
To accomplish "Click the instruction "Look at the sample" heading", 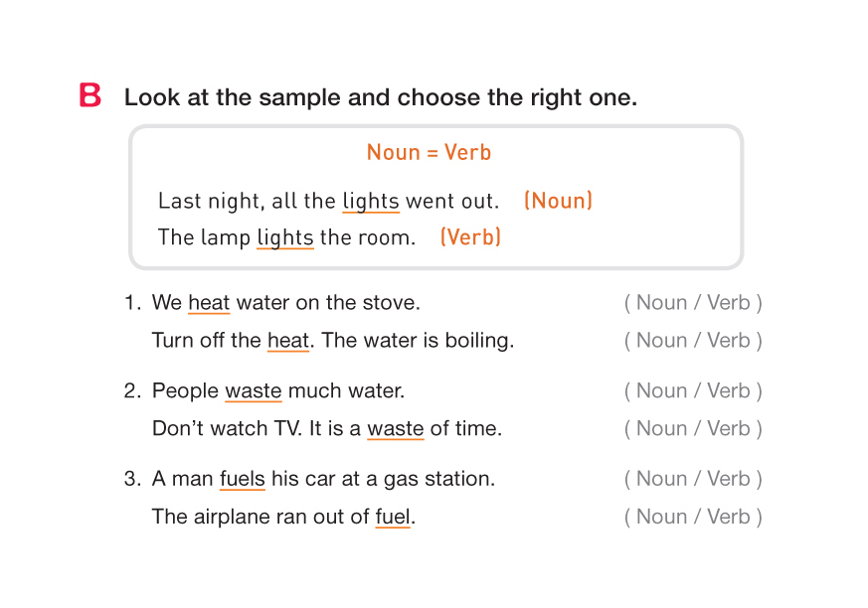I will click(x=380, y=98).
